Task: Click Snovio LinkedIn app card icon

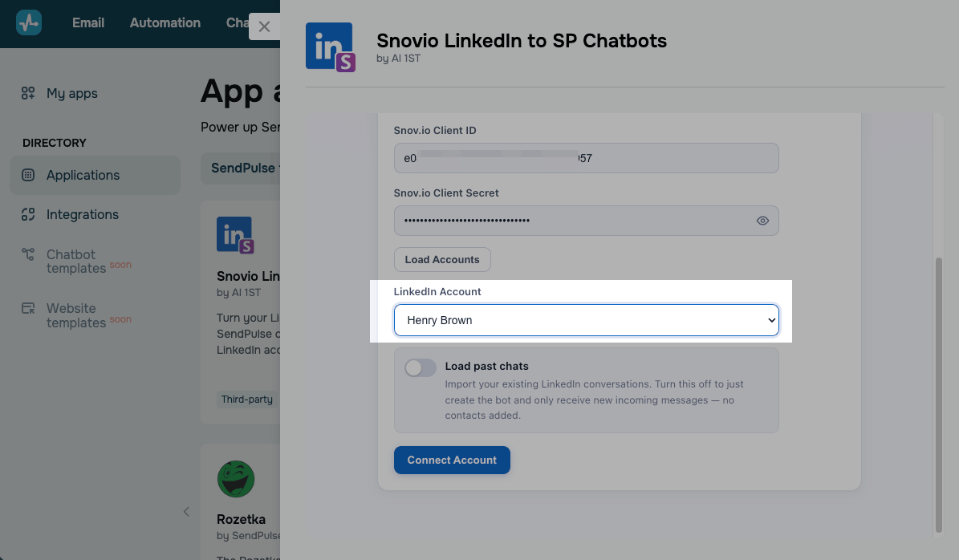Action: coord(235,235)
